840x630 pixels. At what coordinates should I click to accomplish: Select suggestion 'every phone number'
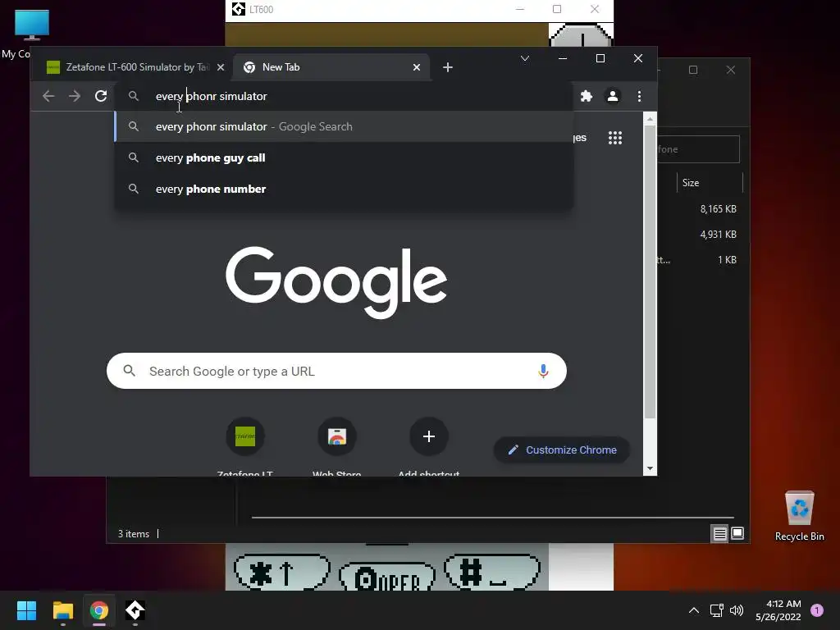(344, 189)
